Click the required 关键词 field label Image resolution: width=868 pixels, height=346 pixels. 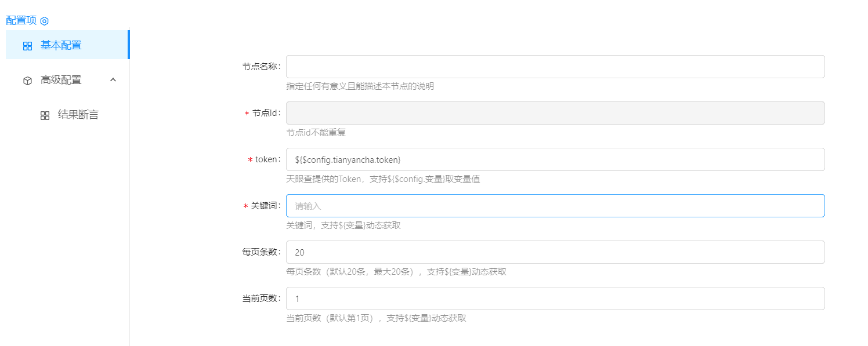pos(265,206)
